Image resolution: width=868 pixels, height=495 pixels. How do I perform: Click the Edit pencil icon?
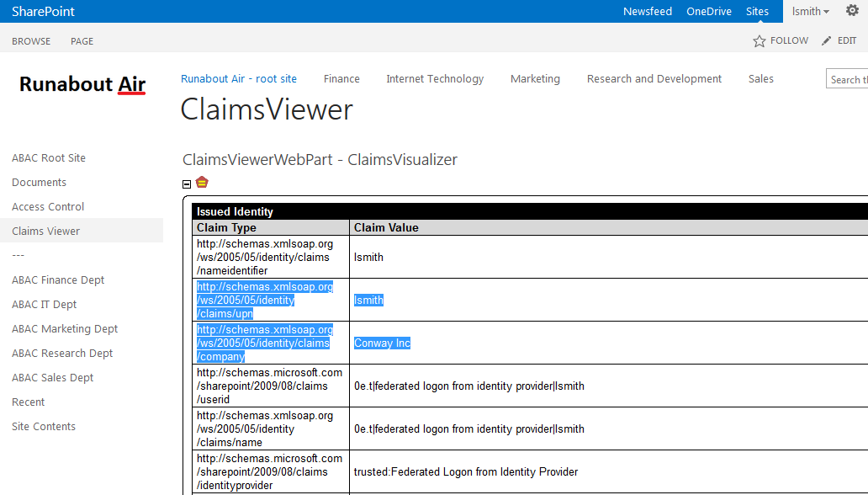(826, 41)
